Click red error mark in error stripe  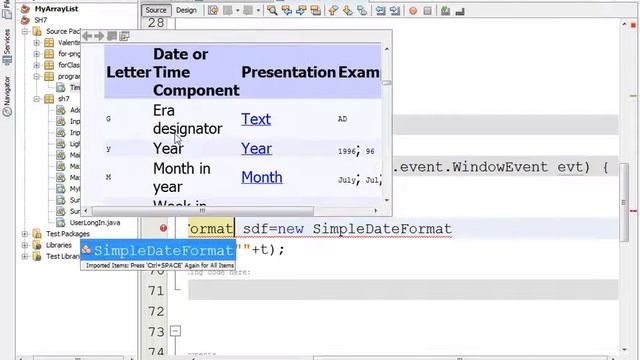pos(633,211)
